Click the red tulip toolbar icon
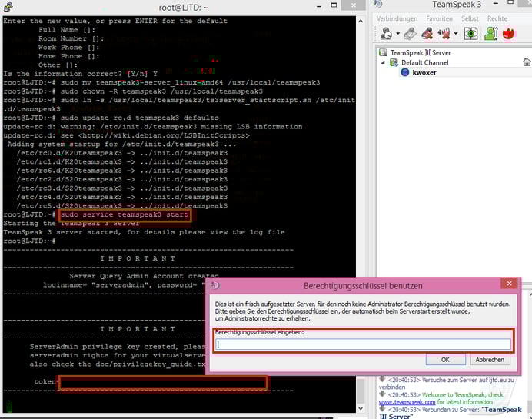This screenshot has height=419, width=532. [x=508, y=34]
